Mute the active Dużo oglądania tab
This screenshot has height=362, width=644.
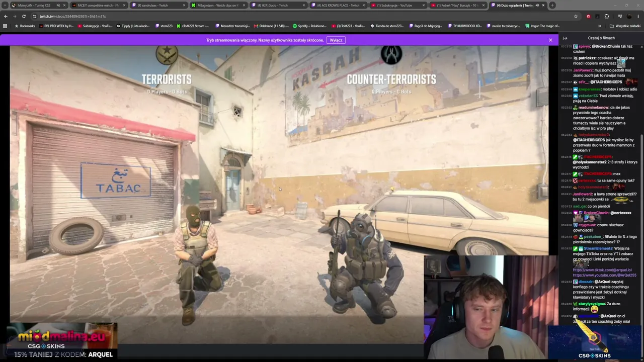[x=537, y=5]
